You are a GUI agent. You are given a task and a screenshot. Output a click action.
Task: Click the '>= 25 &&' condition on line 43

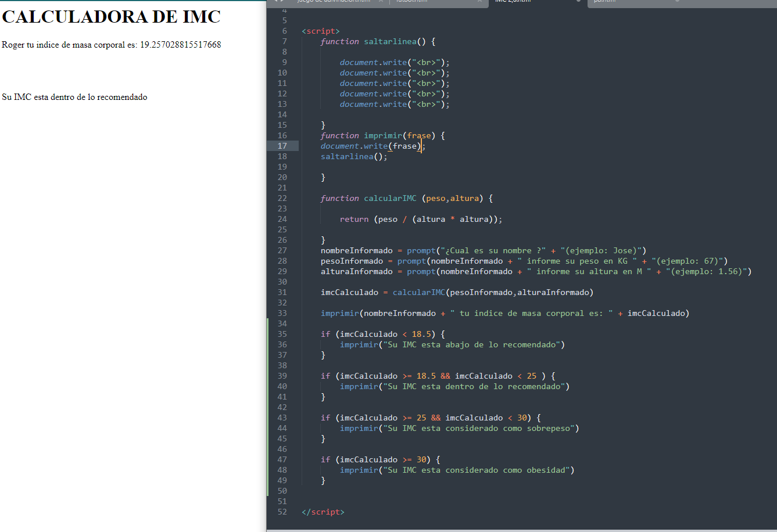tap(421, 418)
